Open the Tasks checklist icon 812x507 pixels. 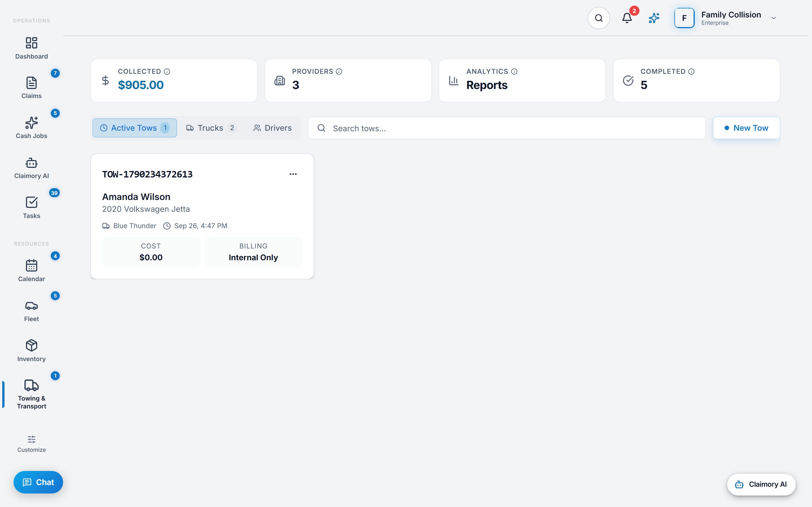[x=32, y=202]
